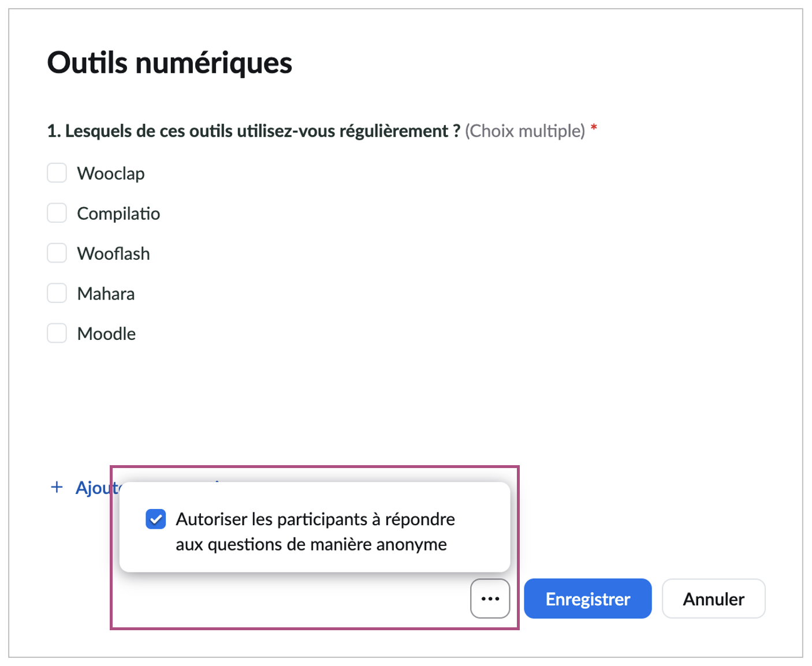Click the Annuler button
This screenshot has height=666, width=812.
coord(713,598)
